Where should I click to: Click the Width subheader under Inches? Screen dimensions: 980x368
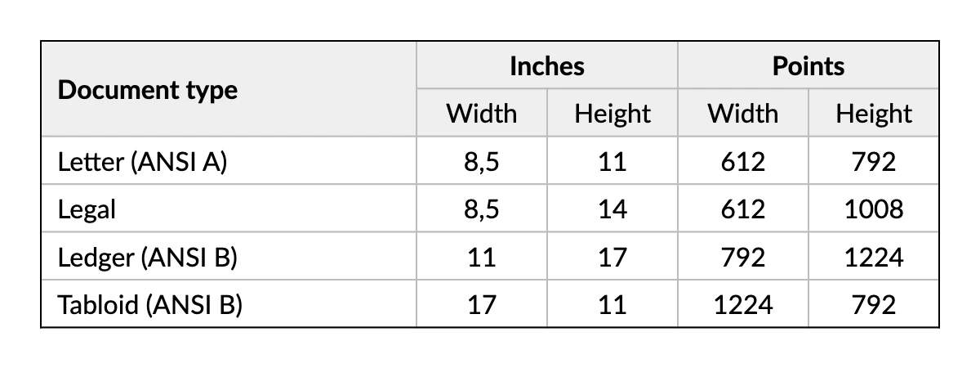pos(481,114)
